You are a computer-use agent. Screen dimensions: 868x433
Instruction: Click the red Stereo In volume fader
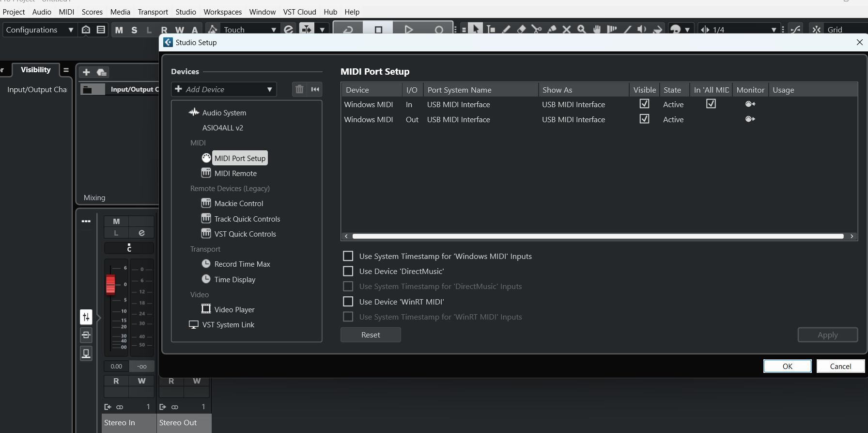(110, 285)
